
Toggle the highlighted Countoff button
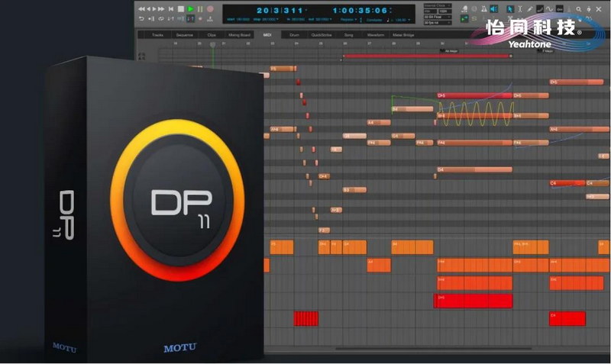pos(190,18)
